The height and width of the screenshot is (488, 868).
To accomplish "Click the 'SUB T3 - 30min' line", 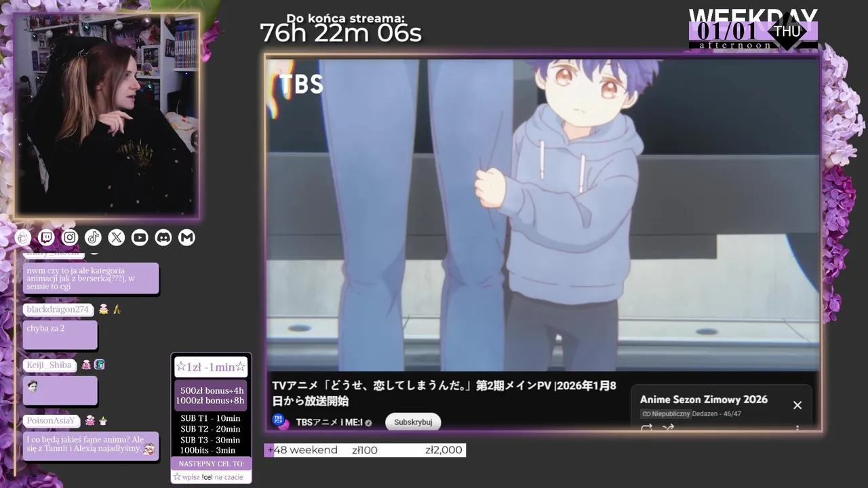I will [210, 440].
